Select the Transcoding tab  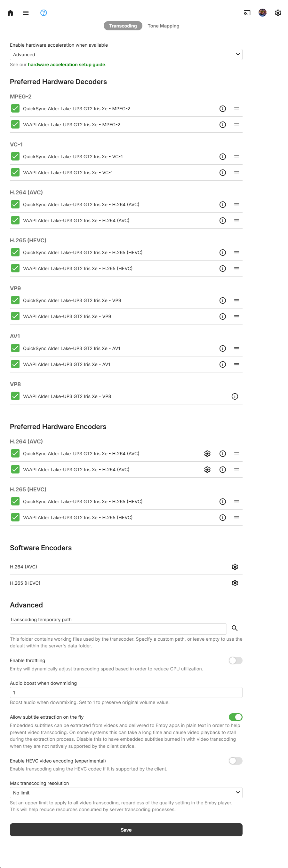123,26
